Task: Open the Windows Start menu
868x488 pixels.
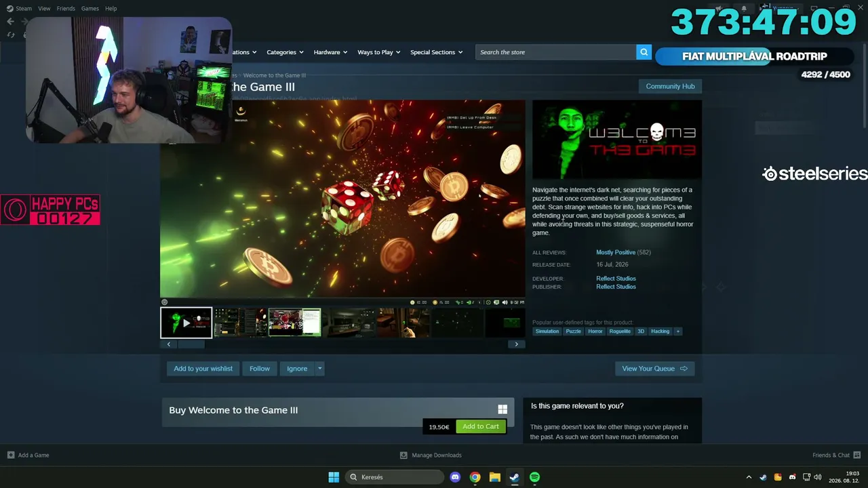Action: (334, 477)
